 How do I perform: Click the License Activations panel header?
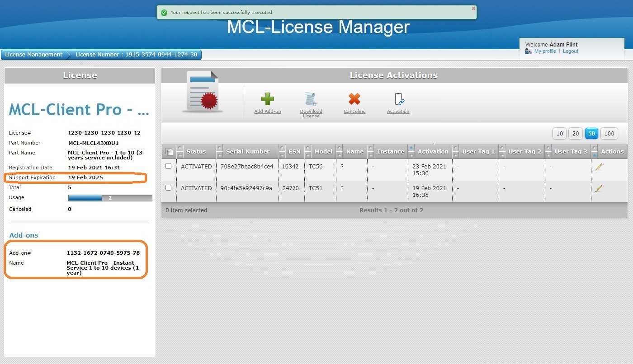[394, 75]
